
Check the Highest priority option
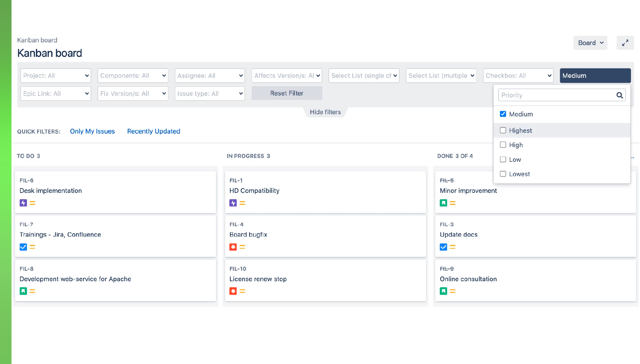pyautogui.click(x=503, y=130)
